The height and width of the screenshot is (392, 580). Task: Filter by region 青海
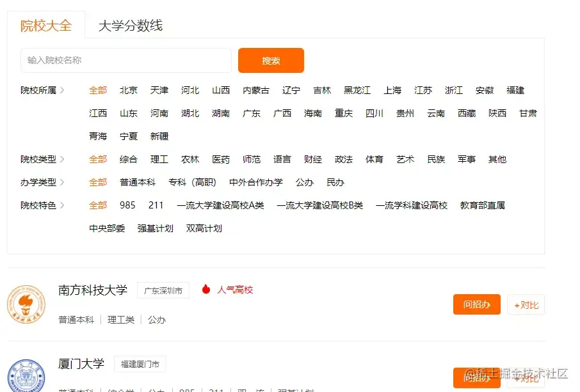tap(98, 136)
